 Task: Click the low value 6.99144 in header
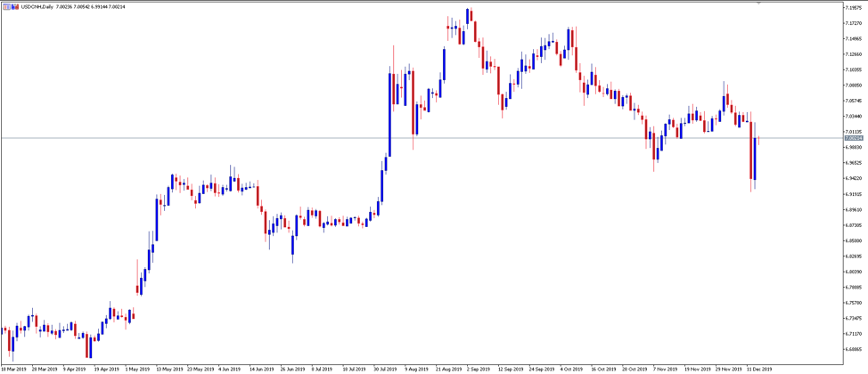[x=100, y=6]
